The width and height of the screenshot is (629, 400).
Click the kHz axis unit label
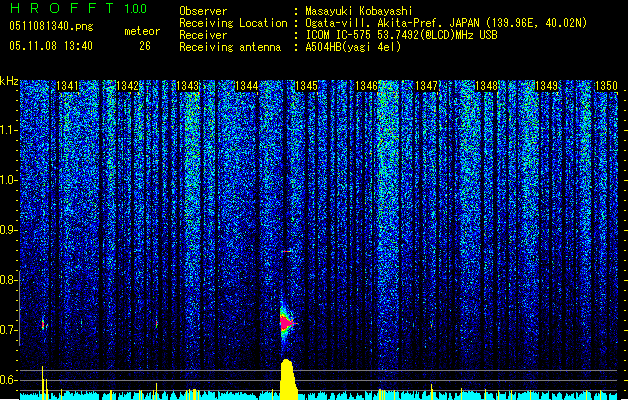pos(9,81)
